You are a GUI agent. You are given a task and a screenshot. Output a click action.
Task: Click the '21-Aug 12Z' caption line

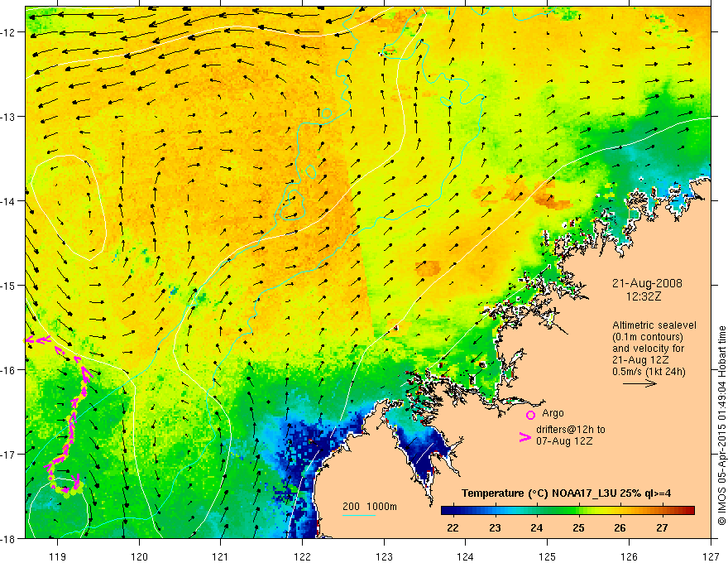click(640, 360)
